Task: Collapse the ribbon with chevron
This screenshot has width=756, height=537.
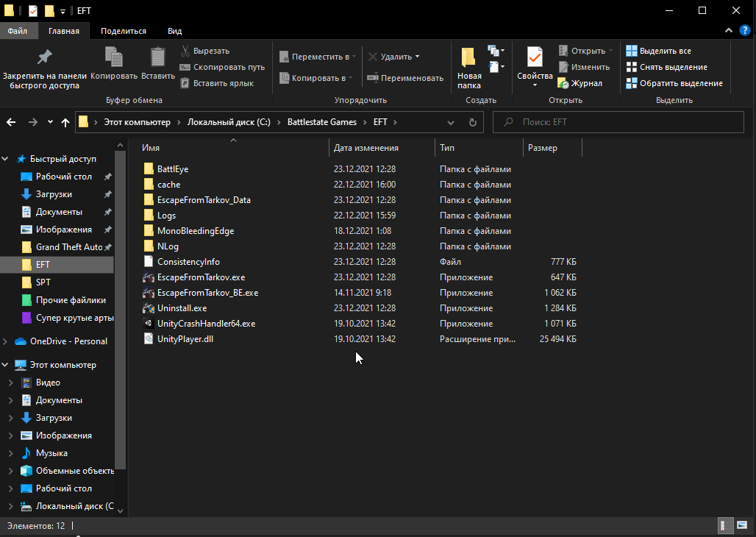Action: [x=729, y=30]
